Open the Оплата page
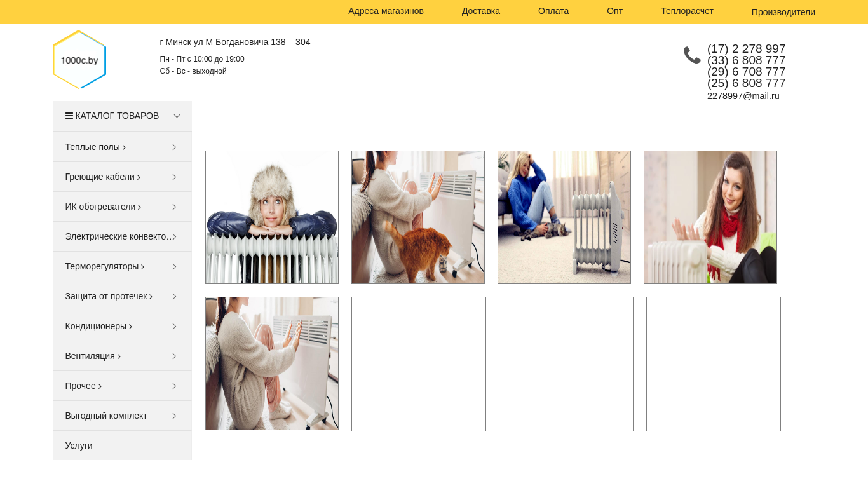 tap(553, 11)
